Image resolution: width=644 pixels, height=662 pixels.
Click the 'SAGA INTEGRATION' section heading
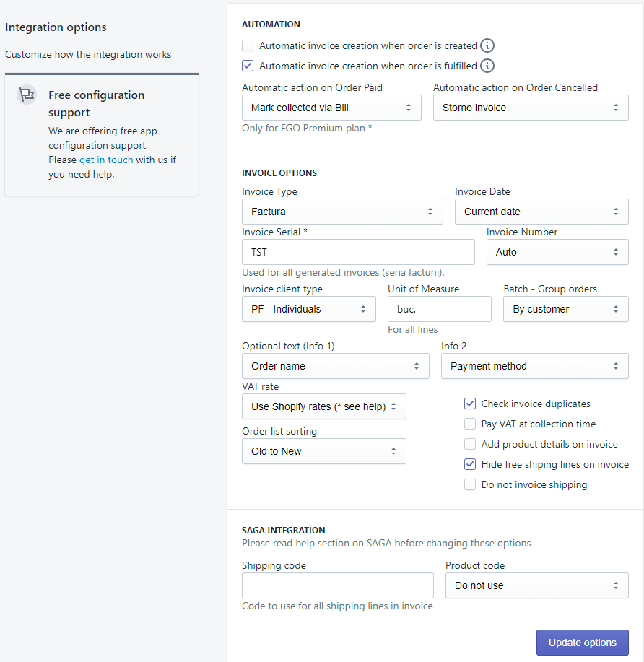pos(283,531)
